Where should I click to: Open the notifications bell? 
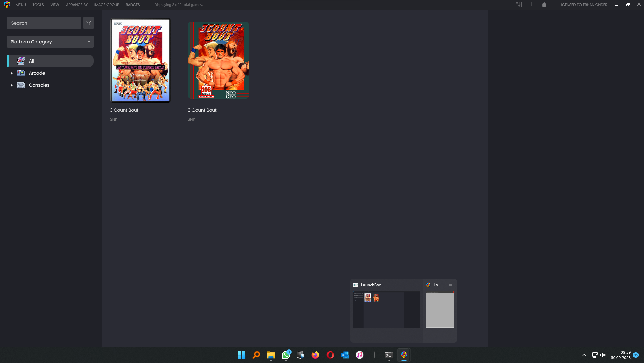[544, 5]
